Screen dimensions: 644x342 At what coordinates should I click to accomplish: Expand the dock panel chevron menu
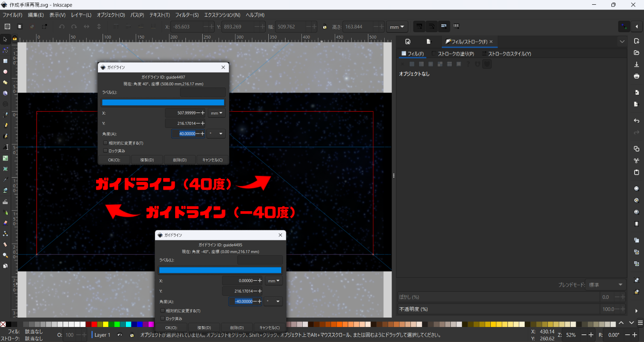[622, 42]
